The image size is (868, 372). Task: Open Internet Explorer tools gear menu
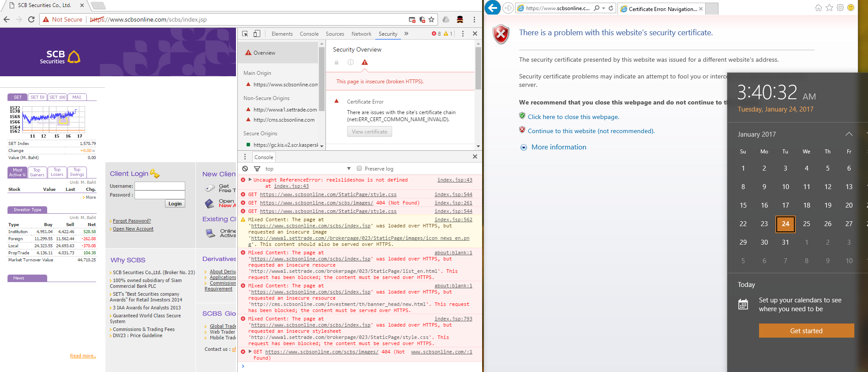pyautogui.click(x=840, y=7)
